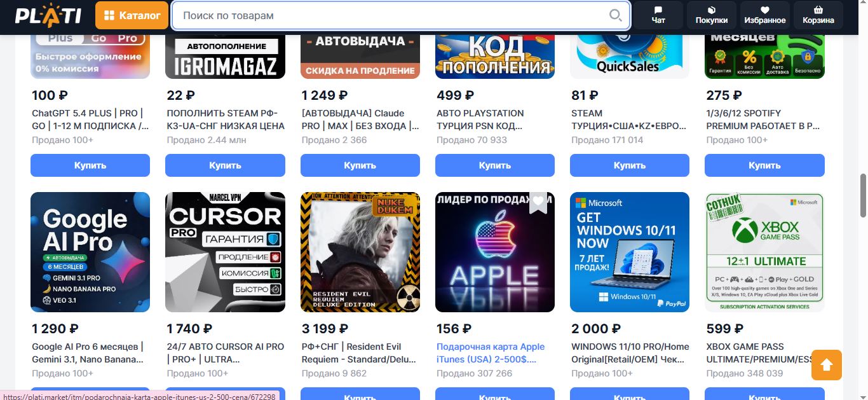Open the Xbox Game Pass Ultimate thumbnail

tap(764, 252)
